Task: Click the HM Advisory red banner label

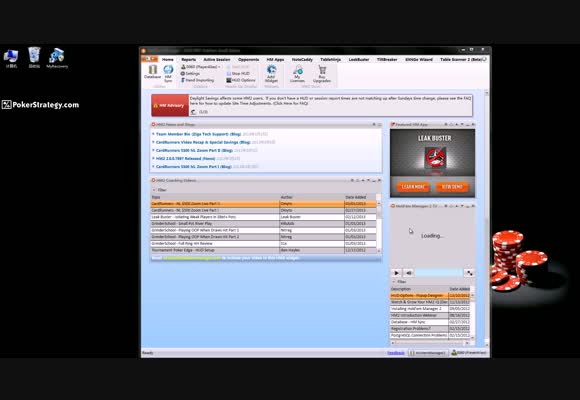Action: 170,105
